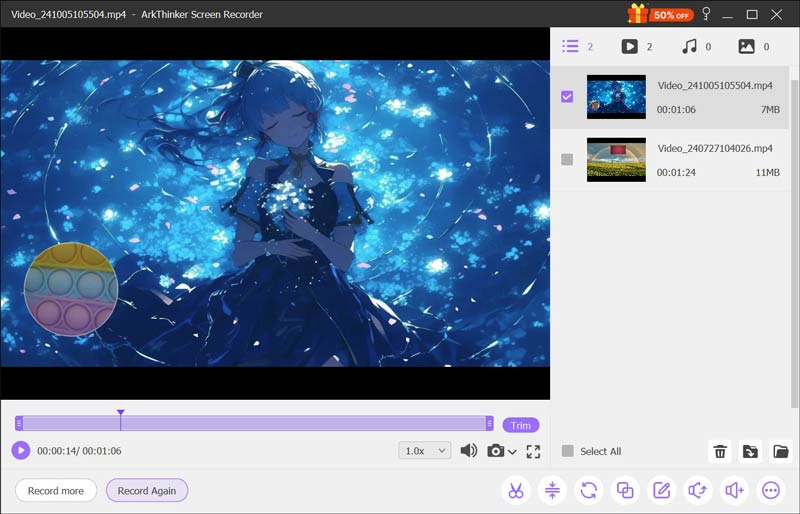800x514 pixels.
Task: Expand the snapshot options arrow beside camera
Action: click(512, 452)
